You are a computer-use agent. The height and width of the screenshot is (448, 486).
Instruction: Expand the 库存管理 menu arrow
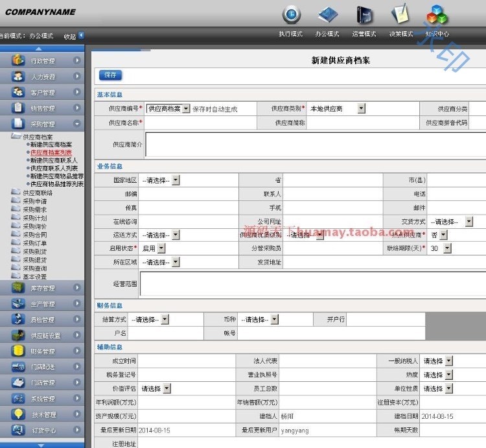(77, 288)
